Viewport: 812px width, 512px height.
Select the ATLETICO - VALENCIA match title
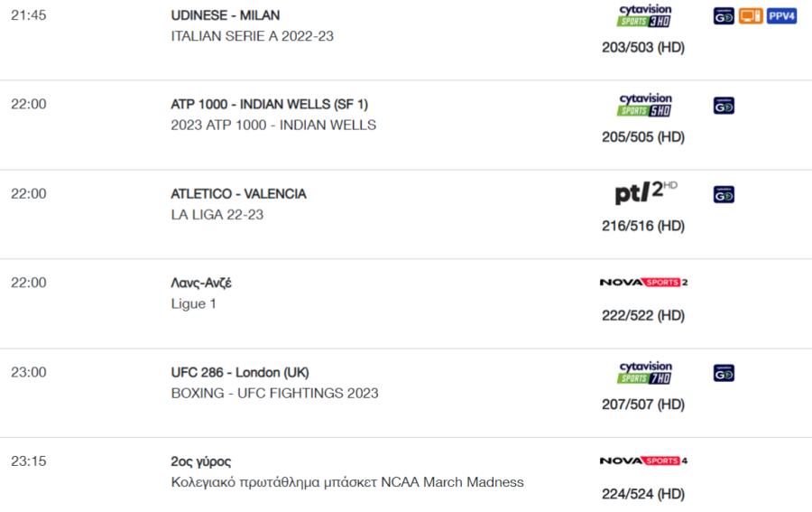239,194
